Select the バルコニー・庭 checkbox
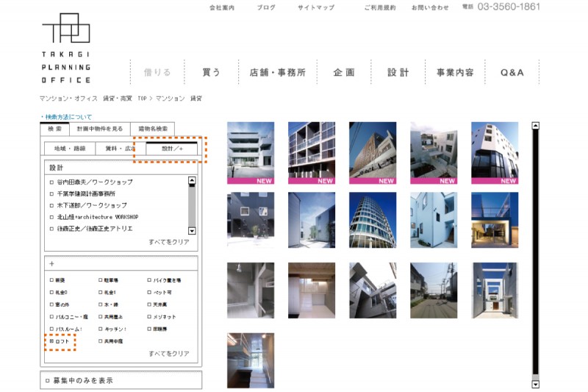The height and width of the screenshot is (392, 588). tap(51, 316)
